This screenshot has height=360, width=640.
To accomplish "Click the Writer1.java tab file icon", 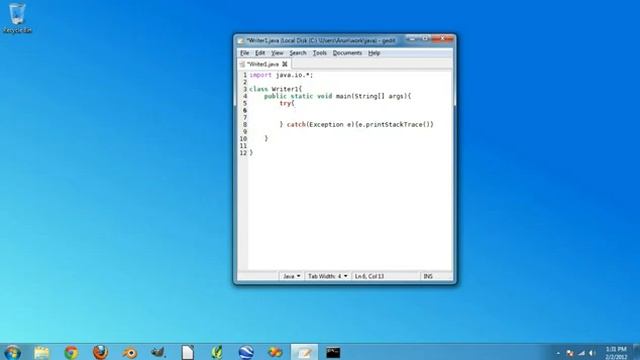I will (242, 64).
